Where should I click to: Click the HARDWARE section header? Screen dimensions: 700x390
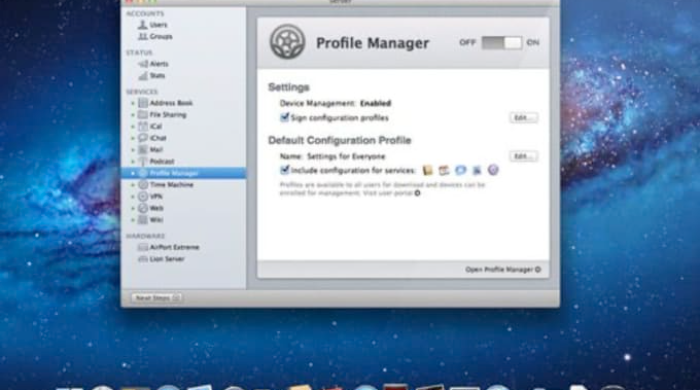(146, 236)
